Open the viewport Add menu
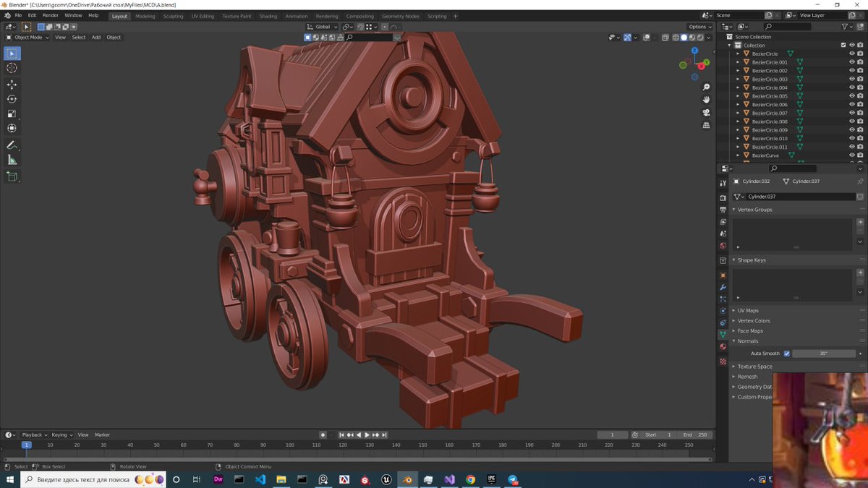Viewport: 868px width, 488px height. 96,37
